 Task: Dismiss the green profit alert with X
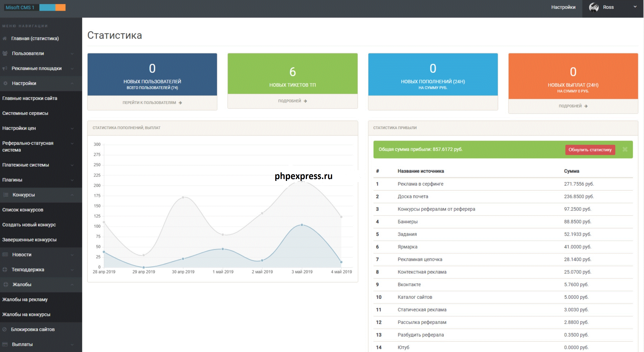(625, 149)
